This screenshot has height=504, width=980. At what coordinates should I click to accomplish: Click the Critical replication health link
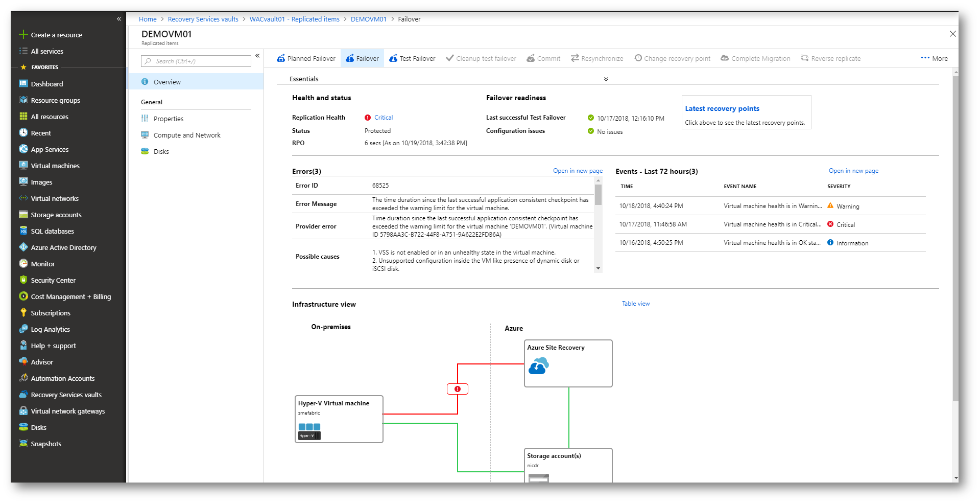(384, 118)
